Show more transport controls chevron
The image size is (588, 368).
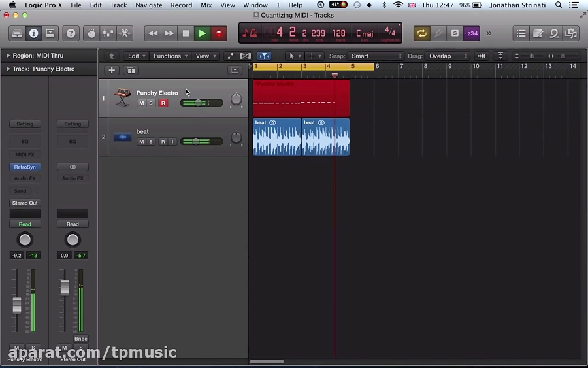[x=489, y=33]
